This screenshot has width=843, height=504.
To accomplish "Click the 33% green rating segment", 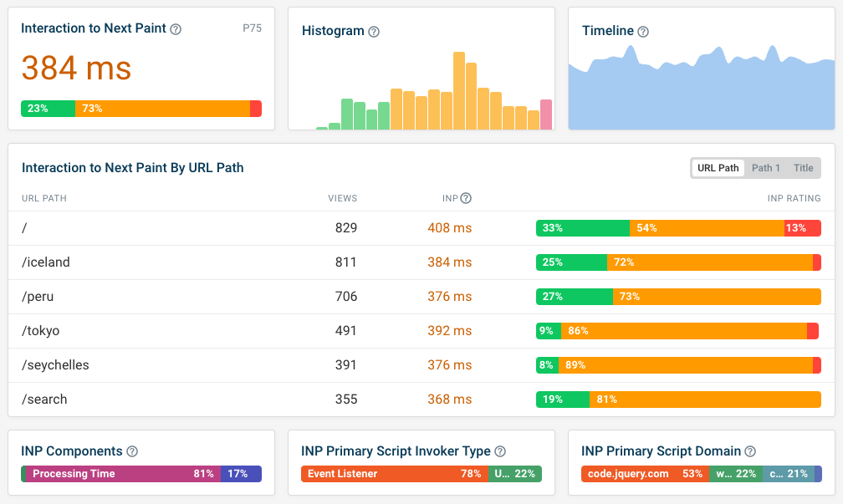I will point(583,228).
